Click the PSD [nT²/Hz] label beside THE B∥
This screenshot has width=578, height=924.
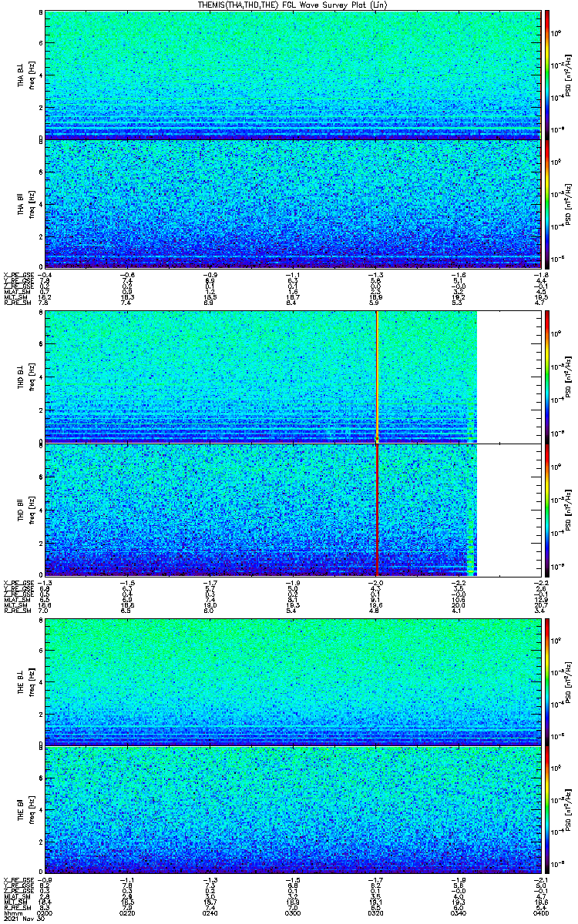569,810
